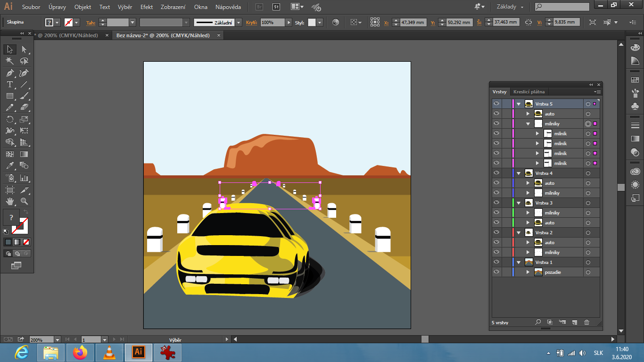Hide the Vrstva 4 layer
Screen dimensions: 644x362
click(496, 173)
